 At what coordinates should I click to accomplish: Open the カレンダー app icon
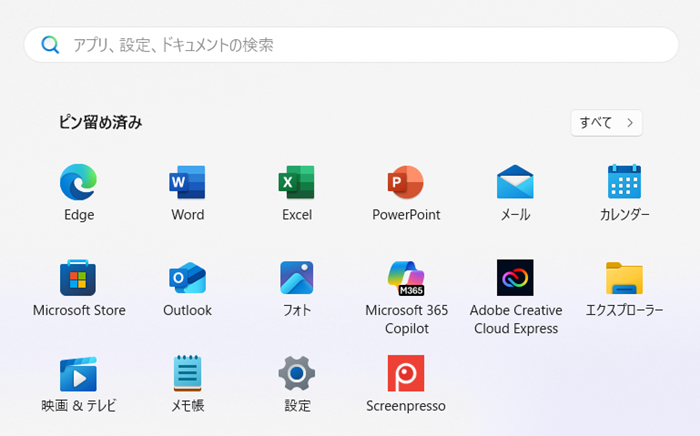tap(624, 183)
